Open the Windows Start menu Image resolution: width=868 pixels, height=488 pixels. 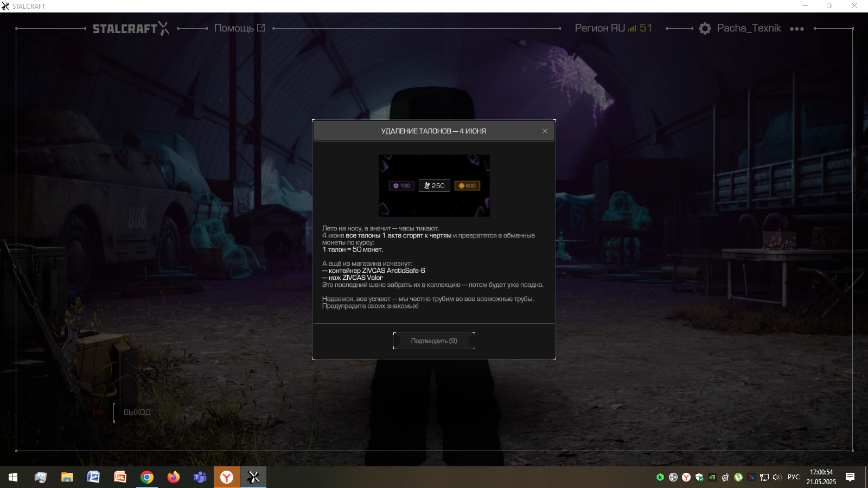13,477
